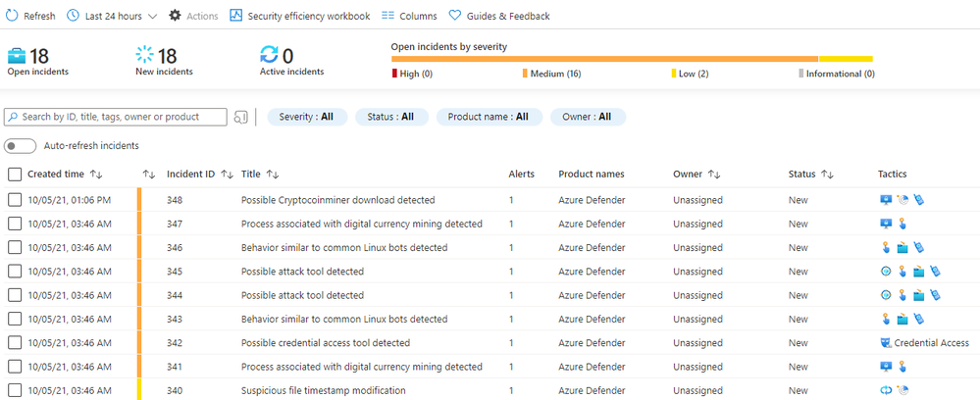This screenshot has height=400, width=980.
Task: Click the radar tactic icon on incident 340
Action: (x=902, y=390)
